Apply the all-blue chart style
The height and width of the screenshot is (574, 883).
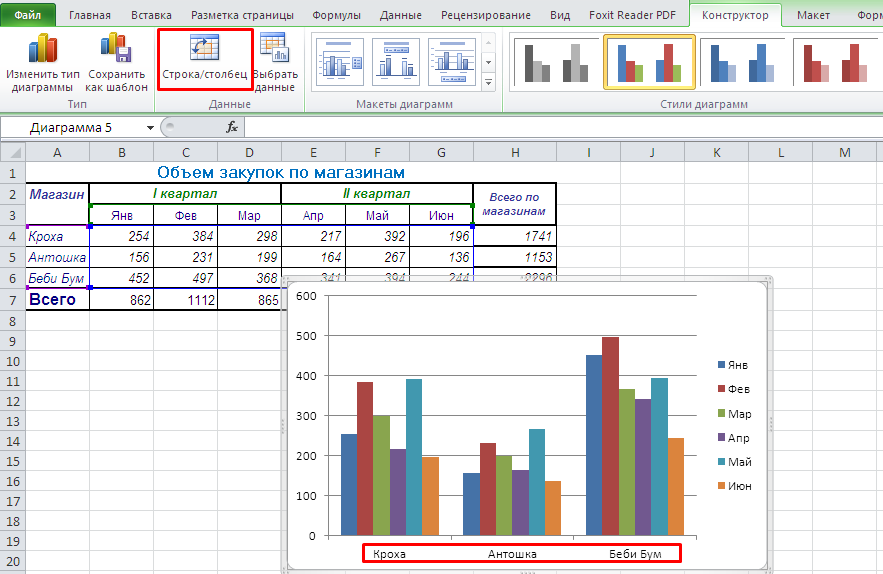point(742,63)
